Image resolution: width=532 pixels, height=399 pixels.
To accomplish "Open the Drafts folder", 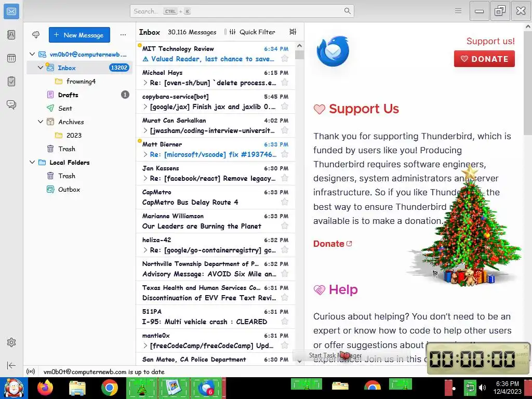I will 79,95.
